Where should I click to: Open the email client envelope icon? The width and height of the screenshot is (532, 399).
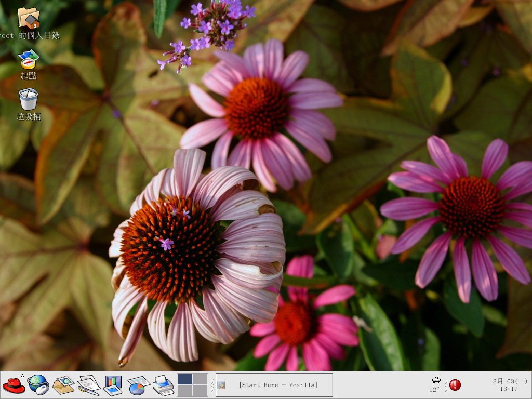coord(63,385)
